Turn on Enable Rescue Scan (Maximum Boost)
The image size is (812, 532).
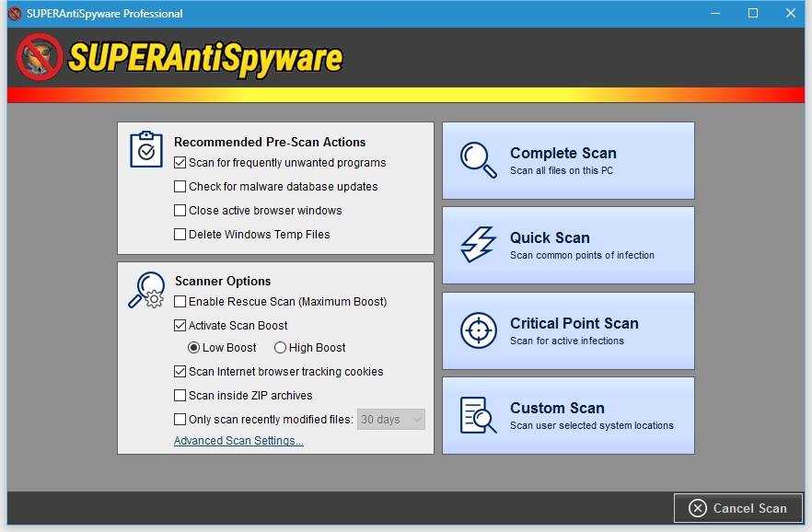[x=180, y=302]
